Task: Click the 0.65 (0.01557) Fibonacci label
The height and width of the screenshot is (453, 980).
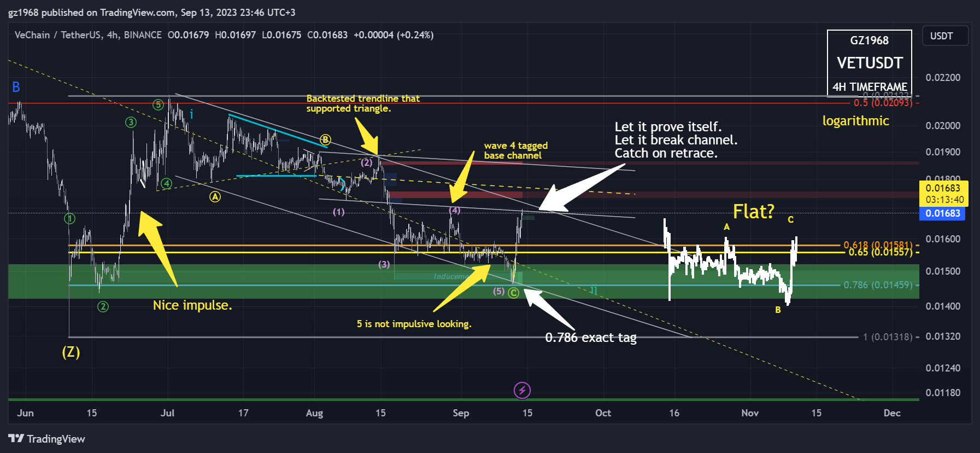Action: pos(881,252)
